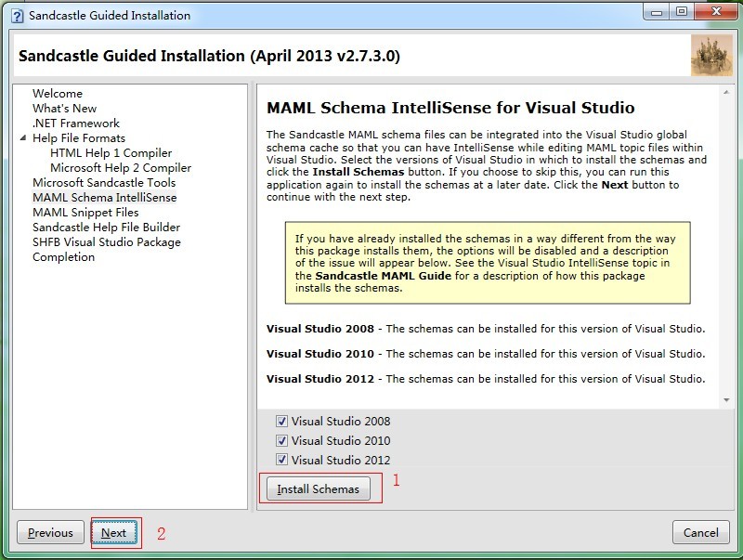Go to the MAML Snippet Files page
This screenshot has height=560, width=743.
pyautogui.click(x=85, y=213)
